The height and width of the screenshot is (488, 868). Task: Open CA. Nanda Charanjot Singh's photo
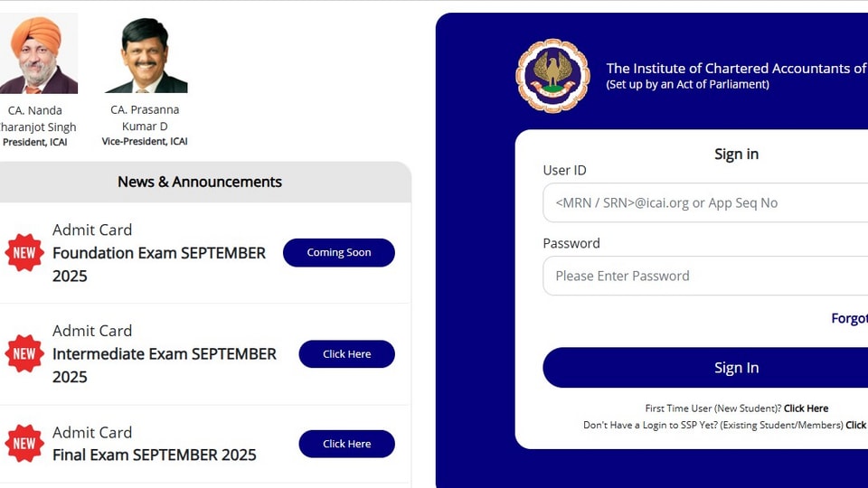[x=38, y=53]
